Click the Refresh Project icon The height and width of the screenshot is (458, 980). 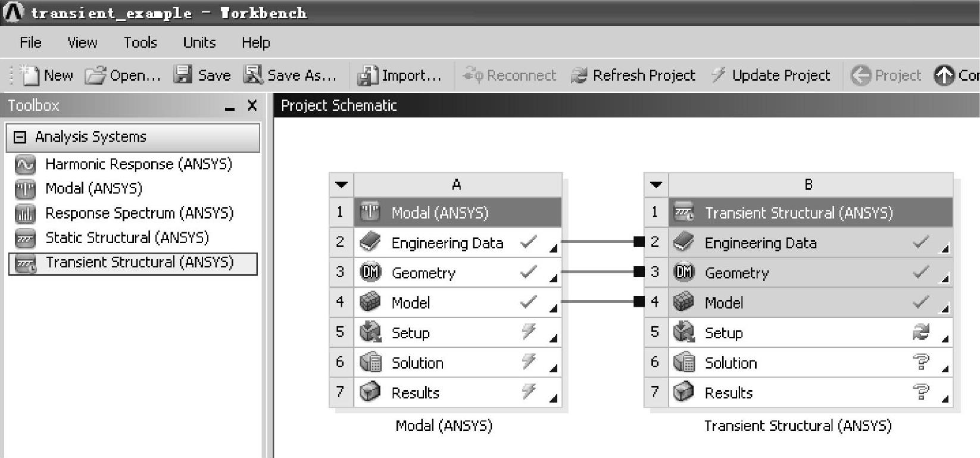coord(579,75)
